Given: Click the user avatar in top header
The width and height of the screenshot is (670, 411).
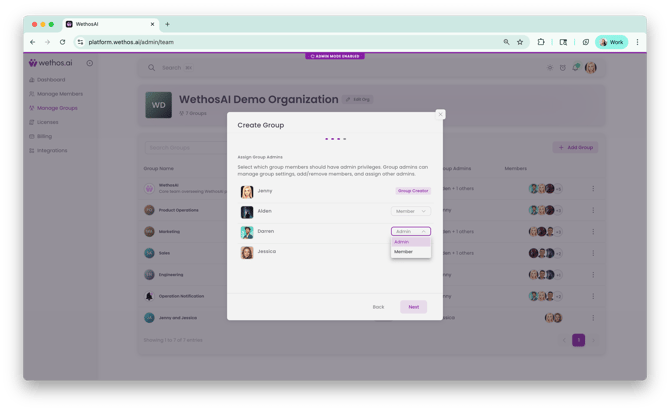Looking at the screenshot, I should 591,67.
